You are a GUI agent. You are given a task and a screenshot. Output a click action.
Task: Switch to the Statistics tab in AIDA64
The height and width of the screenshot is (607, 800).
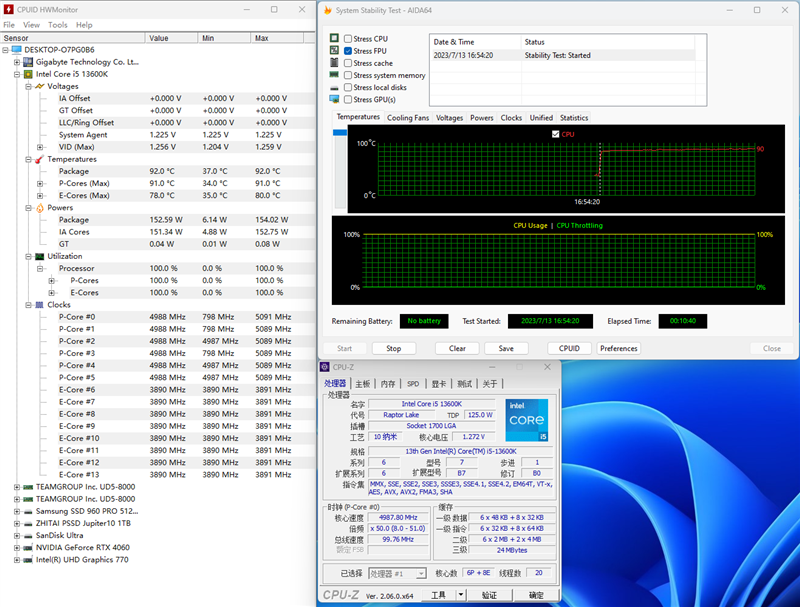(574, 118)
